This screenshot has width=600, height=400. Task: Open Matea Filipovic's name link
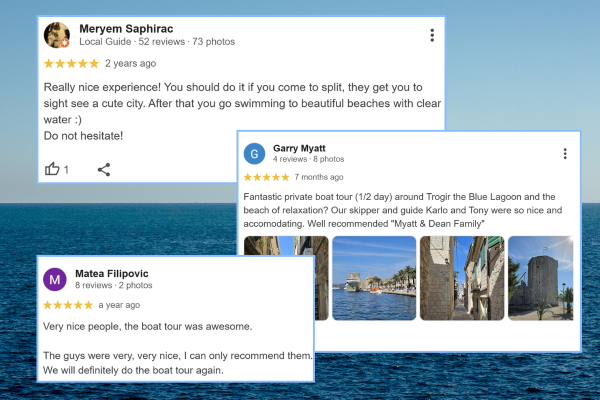(112, 273)
